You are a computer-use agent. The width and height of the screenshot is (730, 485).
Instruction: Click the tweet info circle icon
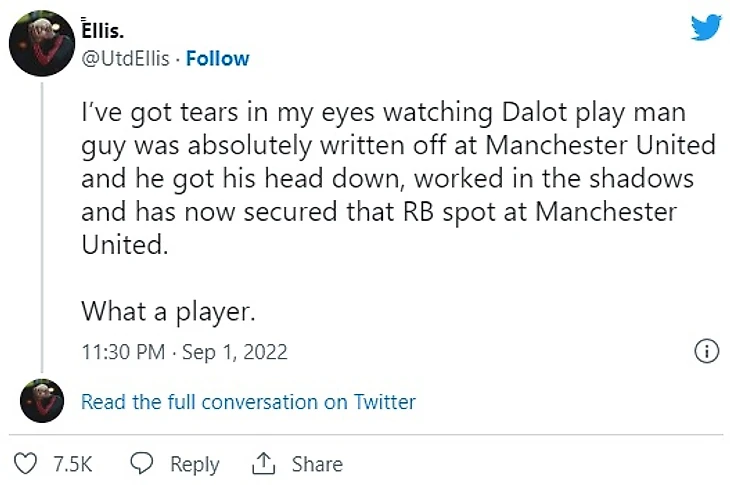pos(706,351)
